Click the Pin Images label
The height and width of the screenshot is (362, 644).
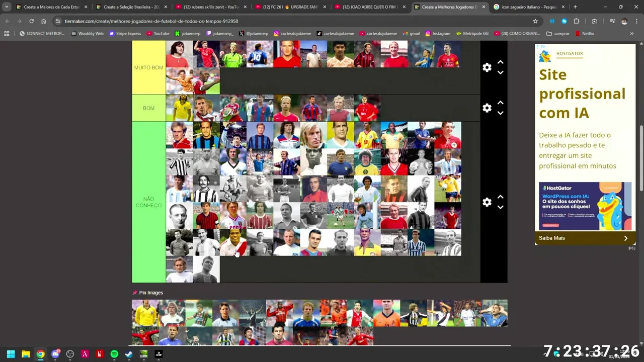(151, 293)
